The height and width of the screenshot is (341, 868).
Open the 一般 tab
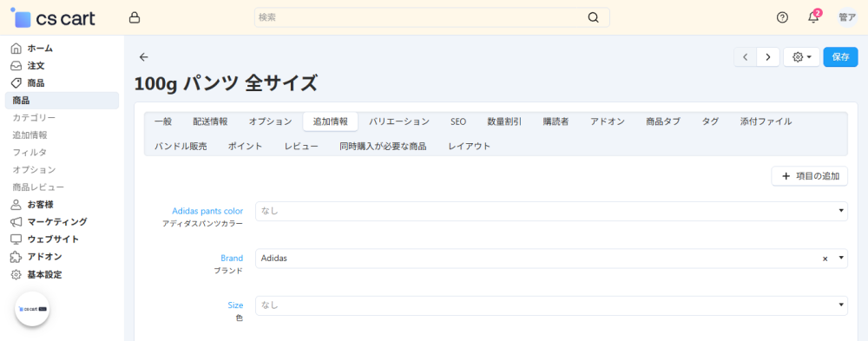(x=163, y=121)
